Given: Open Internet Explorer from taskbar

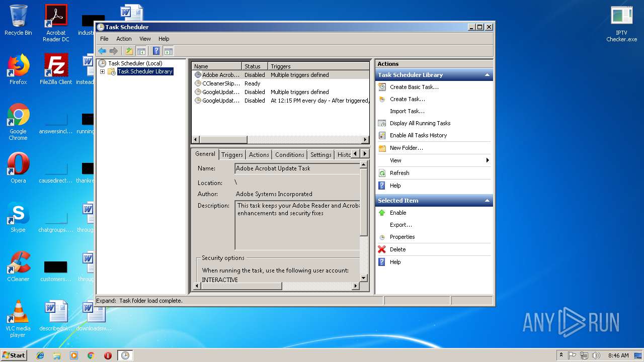Looking at the screenshot, I should tap(40, 355).
